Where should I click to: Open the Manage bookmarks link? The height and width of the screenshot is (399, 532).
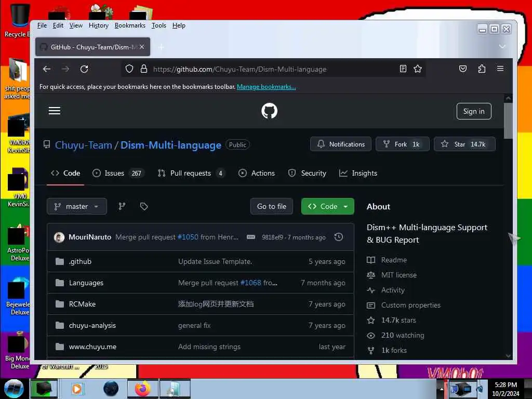267,87
